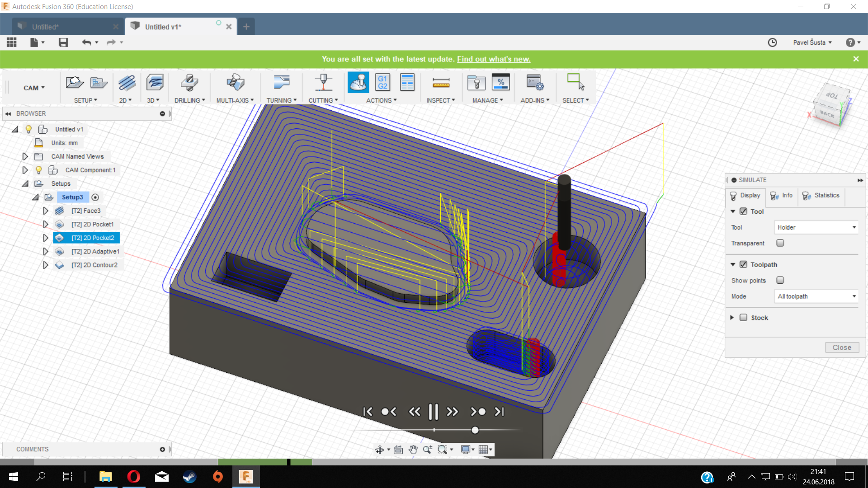Open the Mode All toolpath dropdown
The height and width of the screenshot is (488, 868).
[x=816, y=296]
